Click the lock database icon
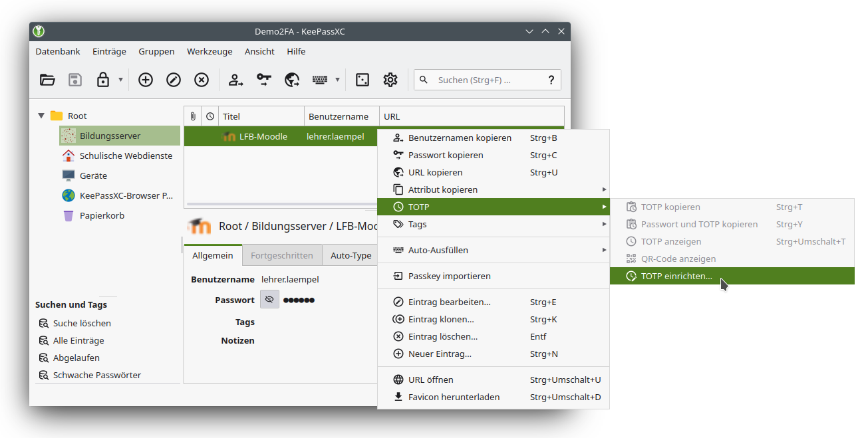Image resolution: width=868 pixels, height=438 pixels. click(x=103, y=80)
